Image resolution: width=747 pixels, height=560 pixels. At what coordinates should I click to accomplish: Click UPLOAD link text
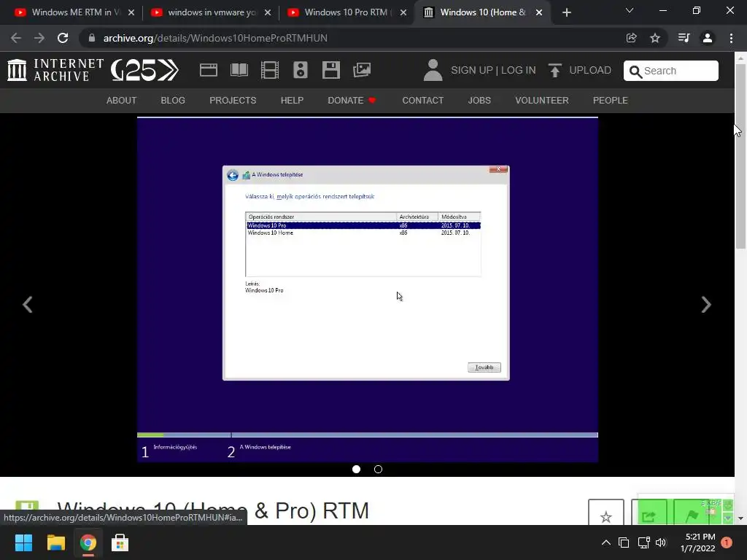tap(589, 71)
